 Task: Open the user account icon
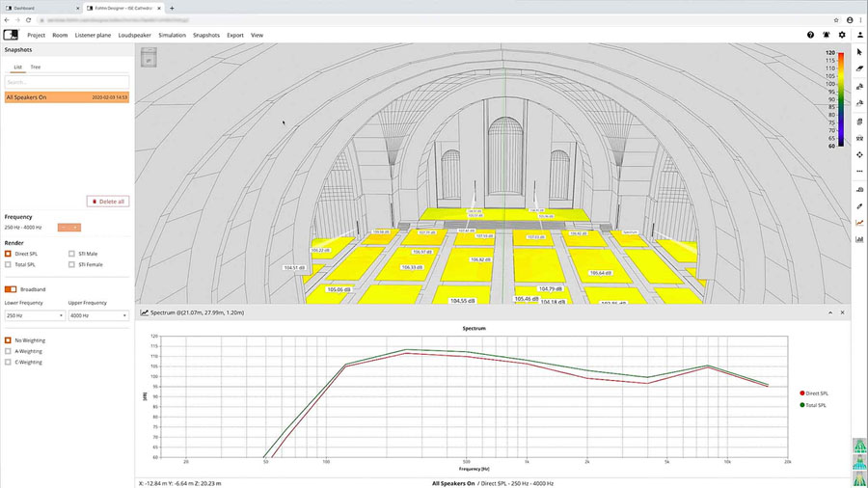pos(859,35)
